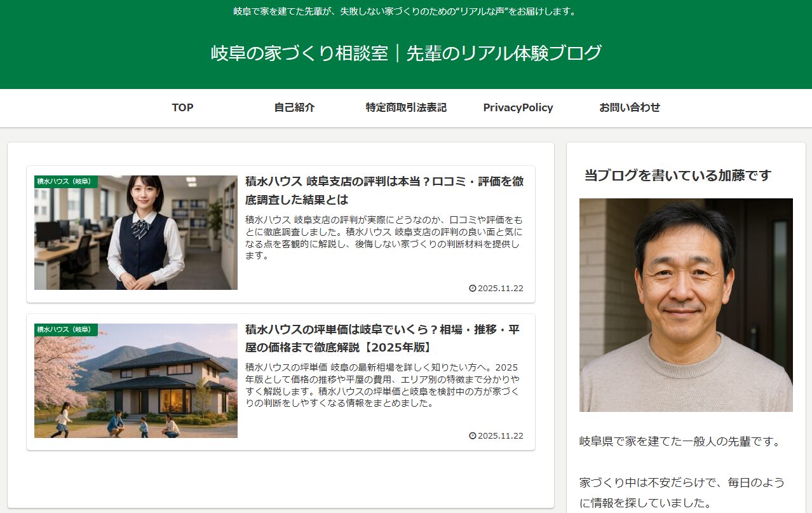The height and width of the screenshot is (513, 812).
Task: Open the 自己紹介 menu item
Action: 294,108
